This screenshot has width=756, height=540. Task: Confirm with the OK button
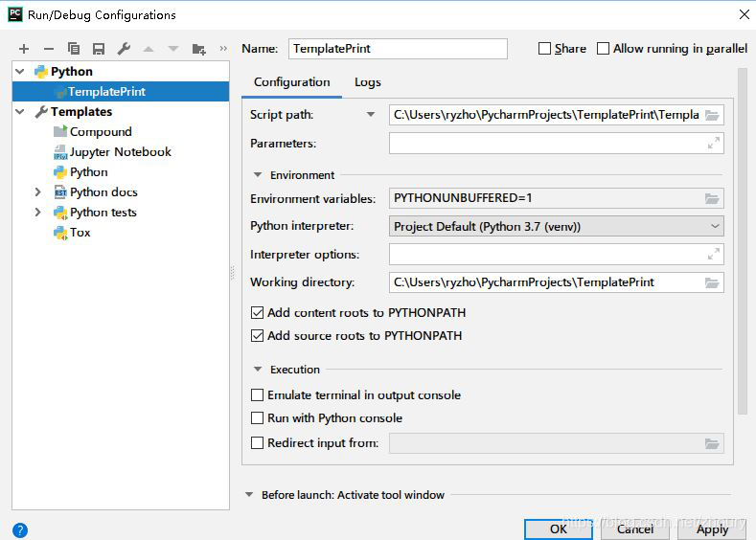pos(559,529)
